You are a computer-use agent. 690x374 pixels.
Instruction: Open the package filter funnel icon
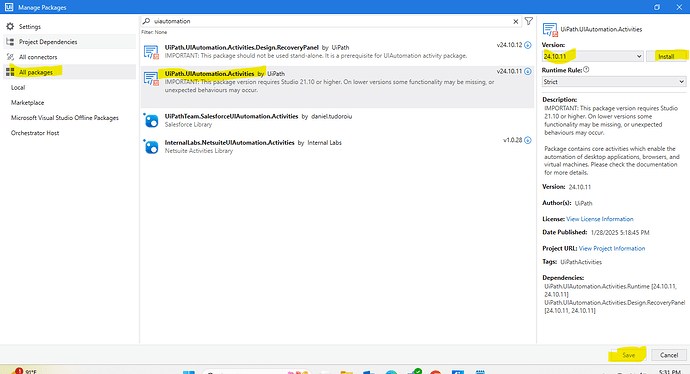coord(529,21)
